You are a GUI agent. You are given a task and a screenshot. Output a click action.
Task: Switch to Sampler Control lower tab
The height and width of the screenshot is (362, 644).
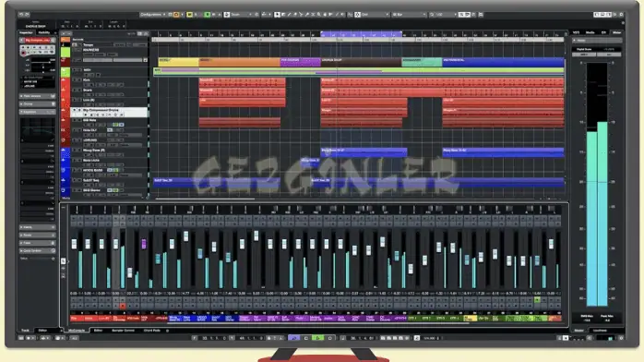pos(124,331)
